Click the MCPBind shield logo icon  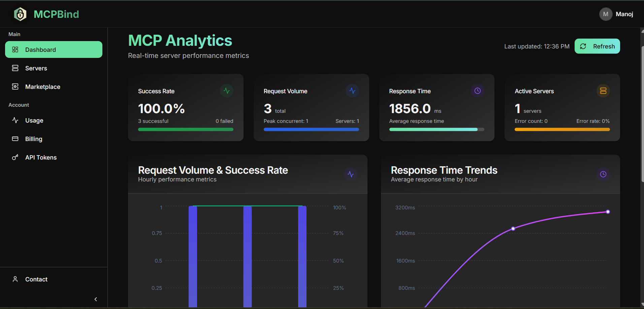[20, 14]
